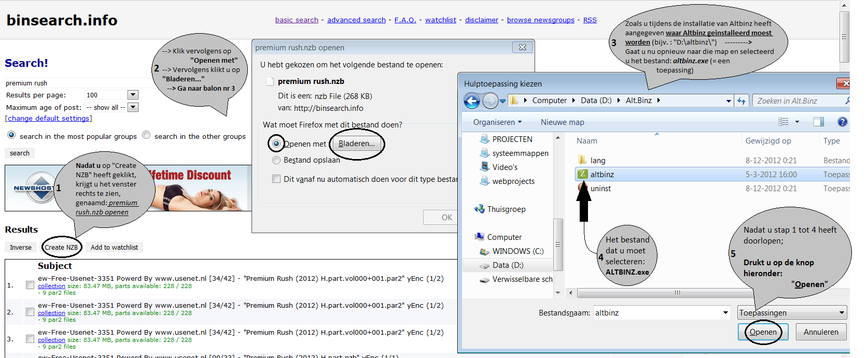Open the browse newsgroups link
Viewport: 868px width, 358px height.
point(541,20)
